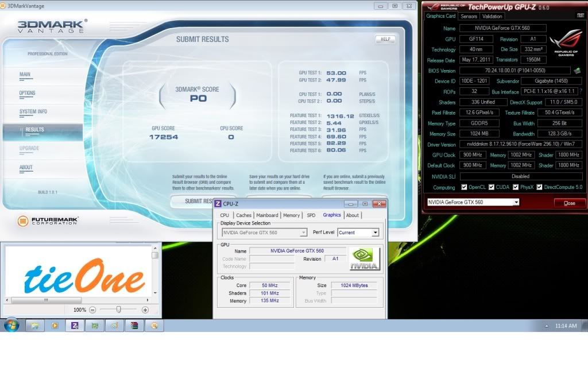Click the tieOne logo image
Image resolution: width=588 pixels, height=383 pixels.
(x=84, y=276)
